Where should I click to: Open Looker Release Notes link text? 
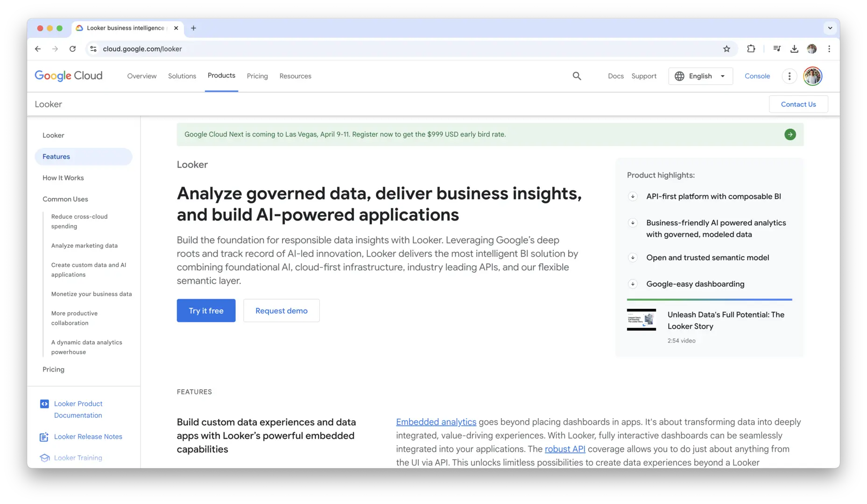[x=88, y=437]
